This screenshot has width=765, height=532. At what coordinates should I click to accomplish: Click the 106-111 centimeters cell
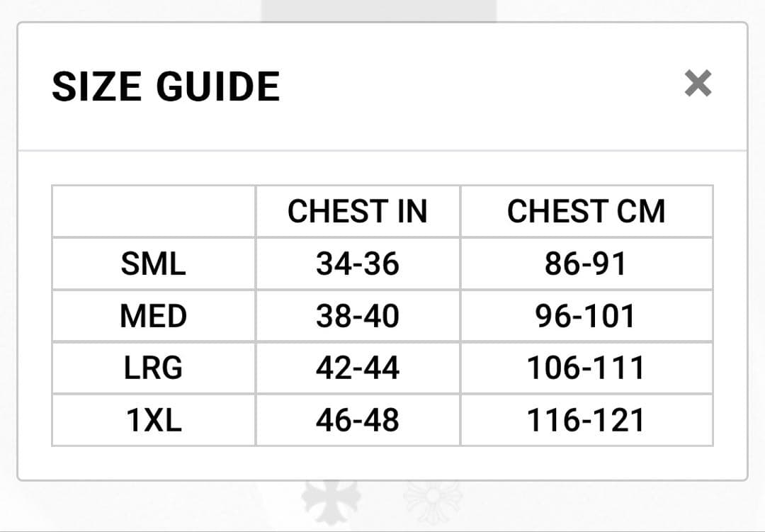[586, 368]
